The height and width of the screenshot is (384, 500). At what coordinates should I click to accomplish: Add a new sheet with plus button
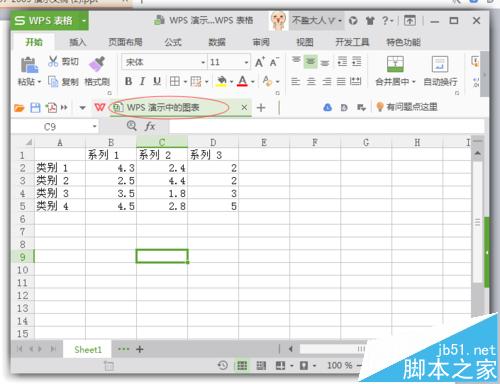click(x=140, y=349)
